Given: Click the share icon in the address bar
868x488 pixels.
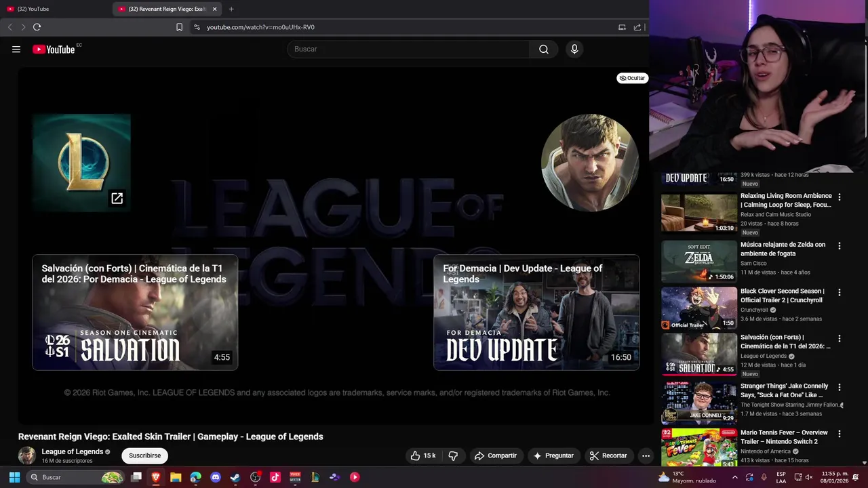Looking at the screenshot, I should [637, 27].
